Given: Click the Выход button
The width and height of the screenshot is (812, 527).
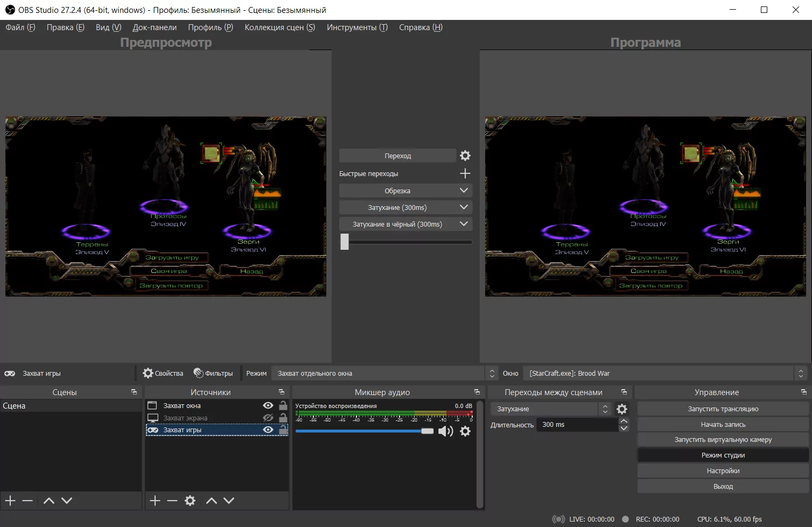Looking at the screenshot, I should click(723, 486).
